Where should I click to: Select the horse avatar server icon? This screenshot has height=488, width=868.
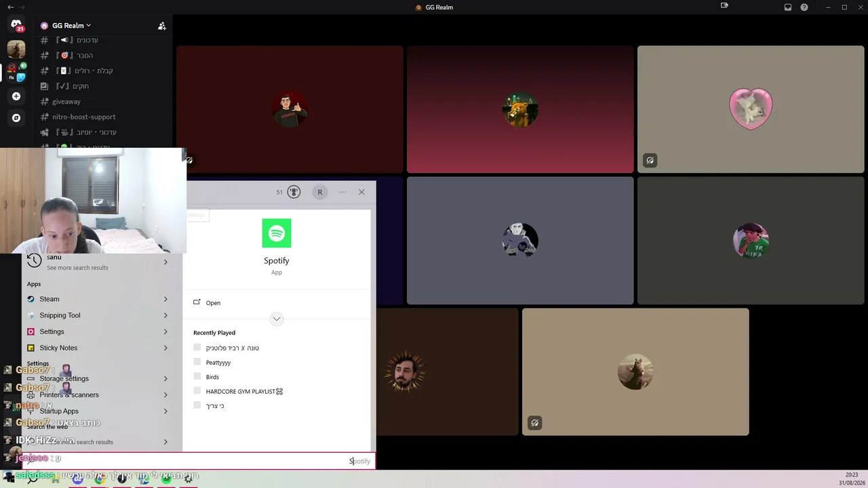16,49
